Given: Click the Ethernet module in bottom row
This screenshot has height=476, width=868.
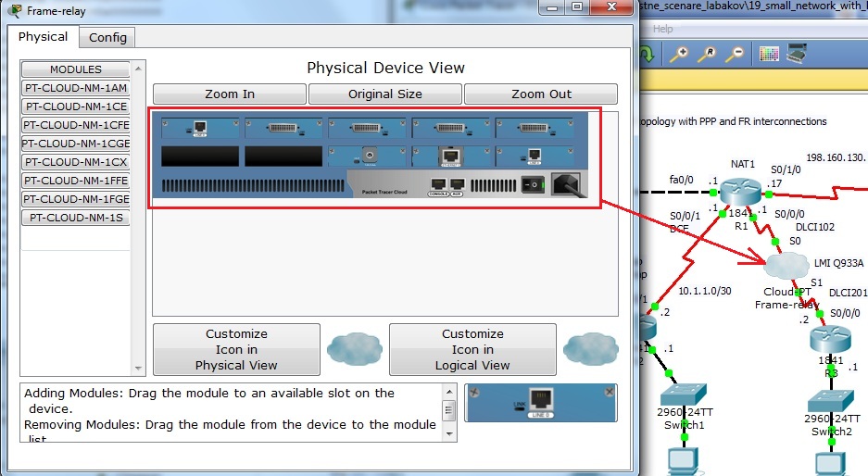Looking at the screenshot, I should 451,157.
